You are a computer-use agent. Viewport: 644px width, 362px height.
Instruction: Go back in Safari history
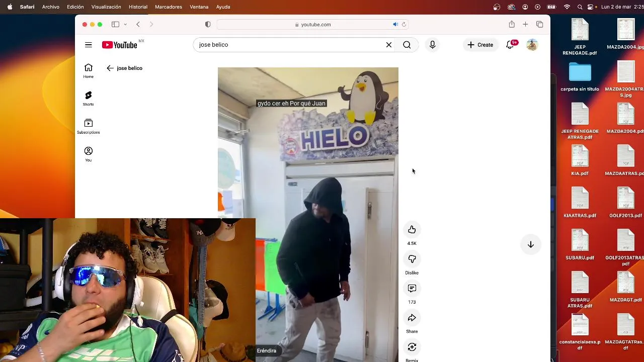pyautogui.click(x=138, y=24)
